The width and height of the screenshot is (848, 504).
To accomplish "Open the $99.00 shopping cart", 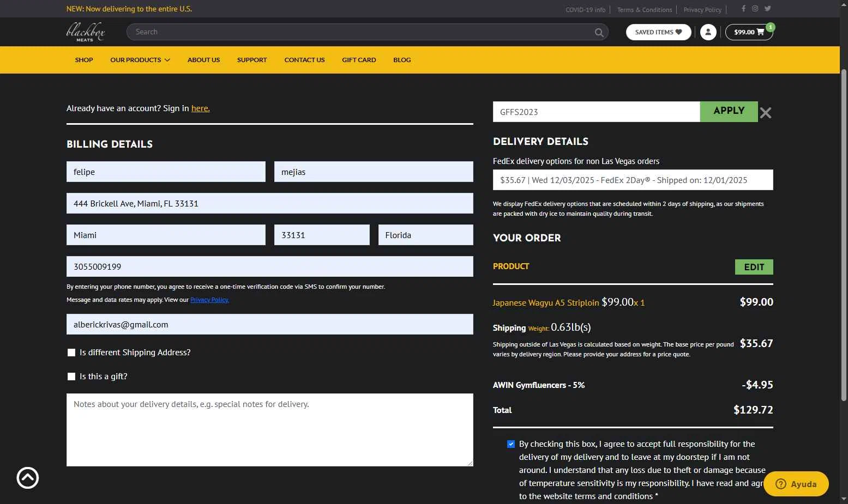I will tap(749, 32).
